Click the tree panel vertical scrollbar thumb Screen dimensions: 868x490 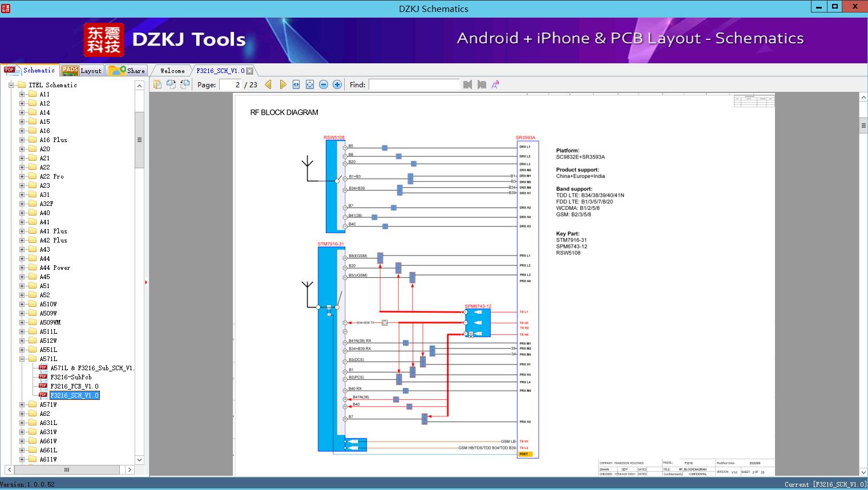click(x=140, y=140)
